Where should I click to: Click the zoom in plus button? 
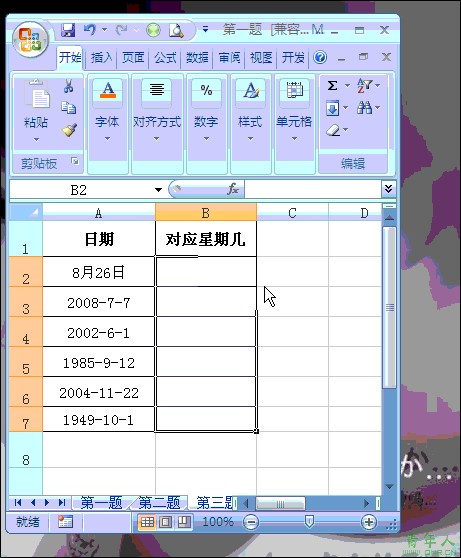point(368,522)
